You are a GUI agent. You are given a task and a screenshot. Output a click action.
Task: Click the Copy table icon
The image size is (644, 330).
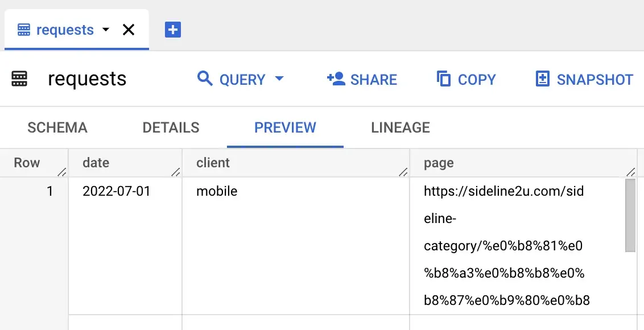pos(443,80)
